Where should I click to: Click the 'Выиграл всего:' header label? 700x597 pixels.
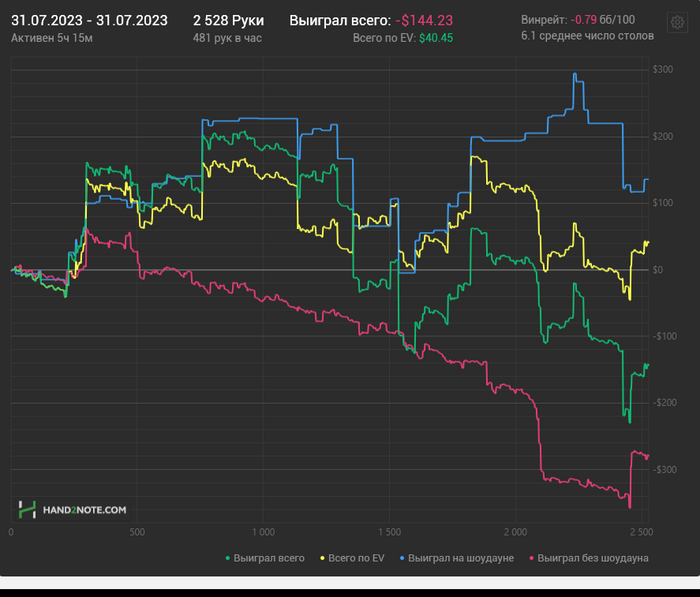[x=340, y=21]
